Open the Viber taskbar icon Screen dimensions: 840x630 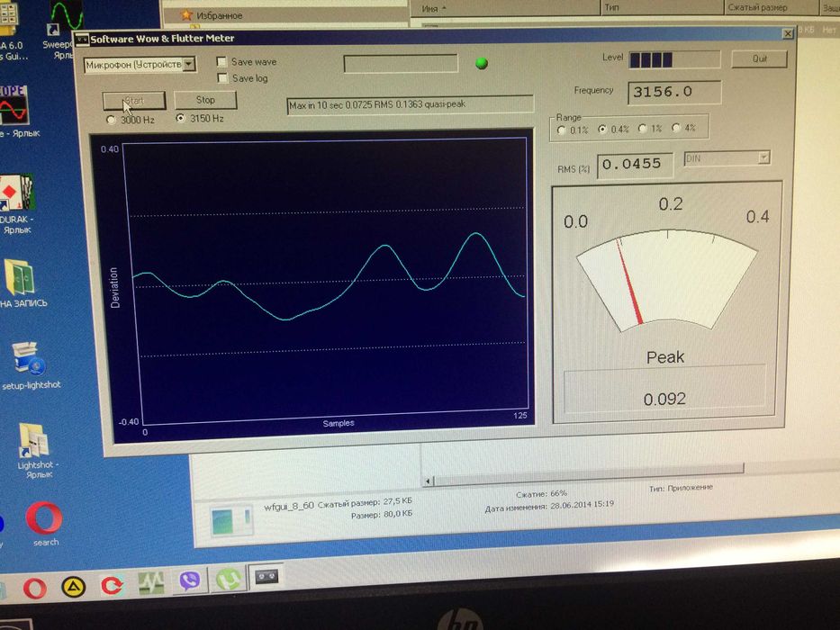coord(189,580)
